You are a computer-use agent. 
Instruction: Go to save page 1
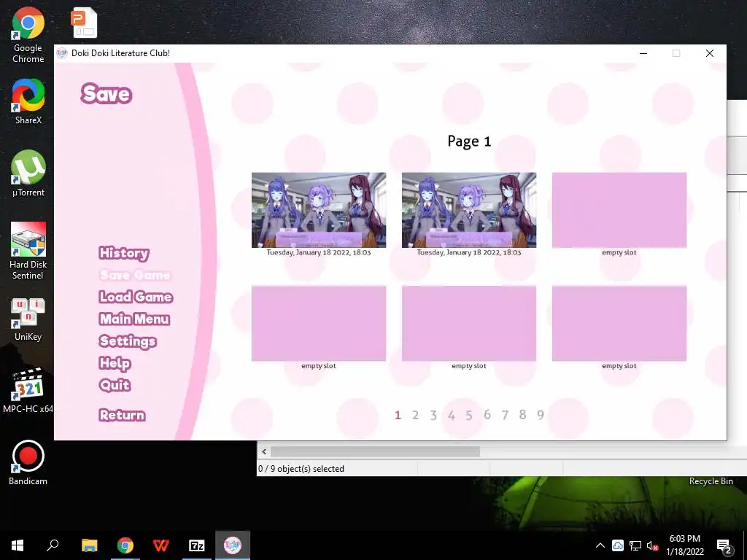[398, 415]
